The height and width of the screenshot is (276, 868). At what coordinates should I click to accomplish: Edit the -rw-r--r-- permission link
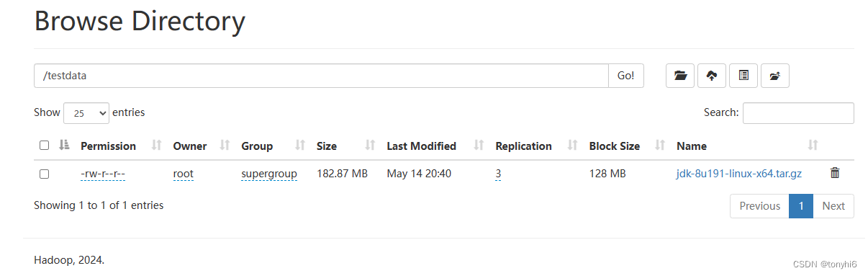pos(103,174)
